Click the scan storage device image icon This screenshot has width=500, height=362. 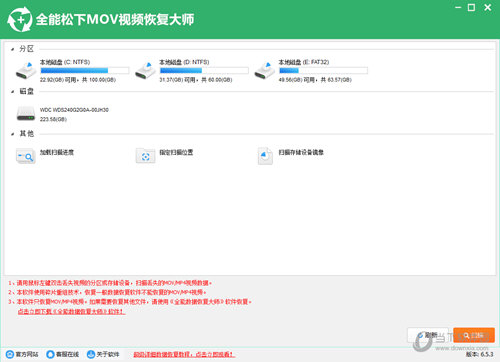click(x=265, y=156)
